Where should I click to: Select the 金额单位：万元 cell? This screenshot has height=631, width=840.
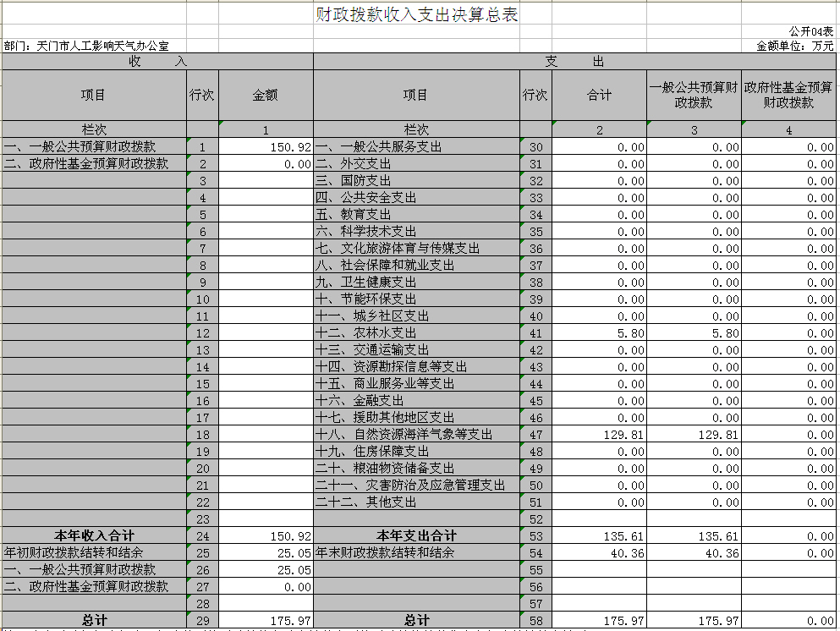pyautogui.click(x=794, y=46)
